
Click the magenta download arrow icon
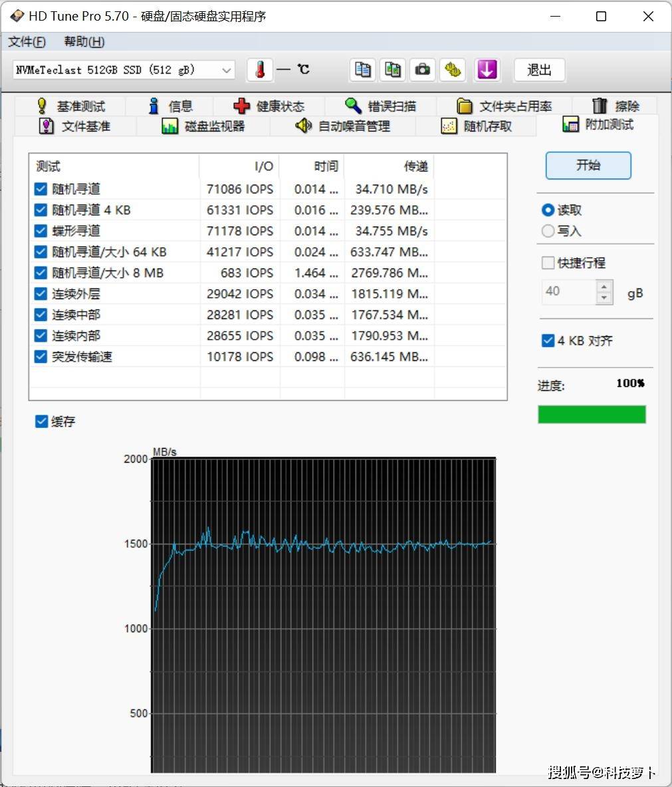[487, 70]
